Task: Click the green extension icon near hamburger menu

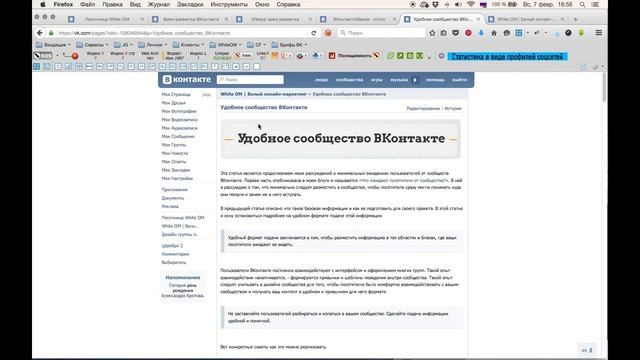Action: pyautogui.click(x=581, y=33)
